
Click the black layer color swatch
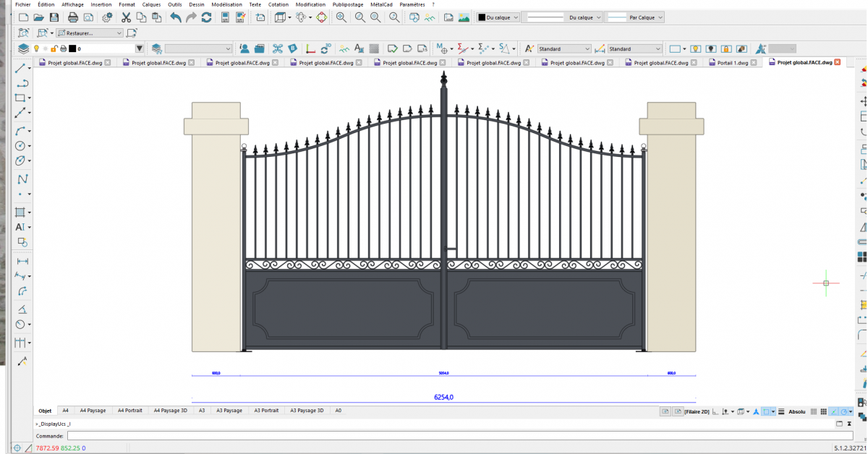[x=72, y=48]
